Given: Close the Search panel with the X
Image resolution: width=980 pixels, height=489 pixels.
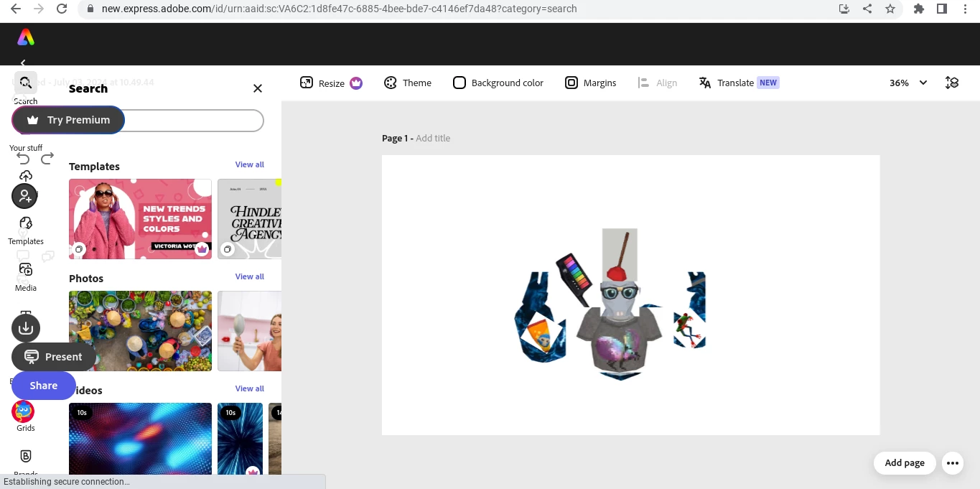Looking at the screenshot, I should [258, 88].
